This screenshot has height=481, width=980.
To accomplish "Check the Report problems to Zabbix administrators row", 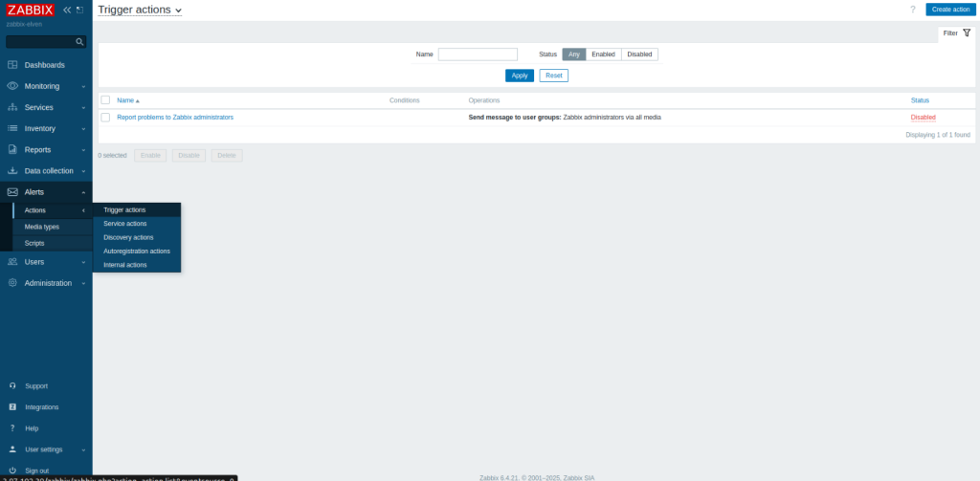I will click(105, 118).
